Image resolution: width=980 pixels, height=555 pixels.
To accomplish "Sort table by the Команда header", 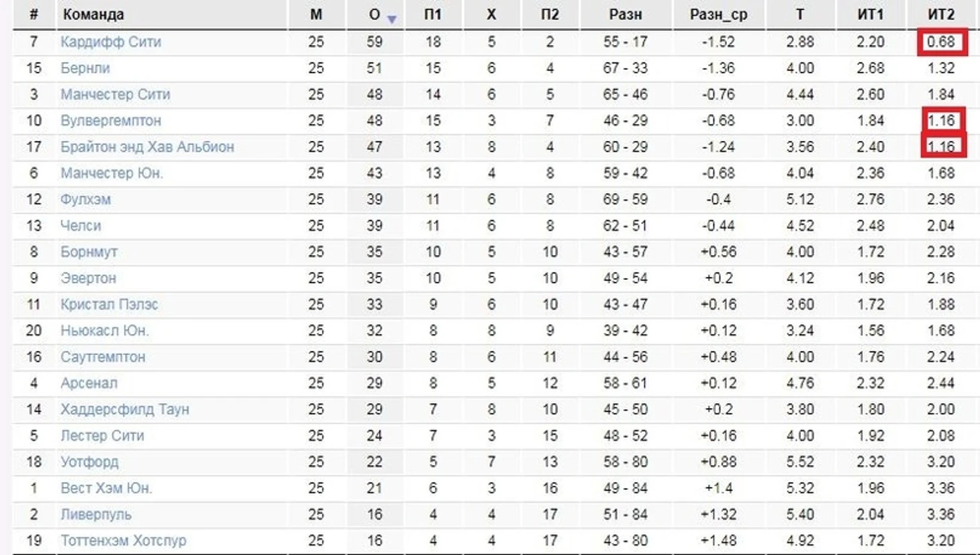I will tap(93, 14).
